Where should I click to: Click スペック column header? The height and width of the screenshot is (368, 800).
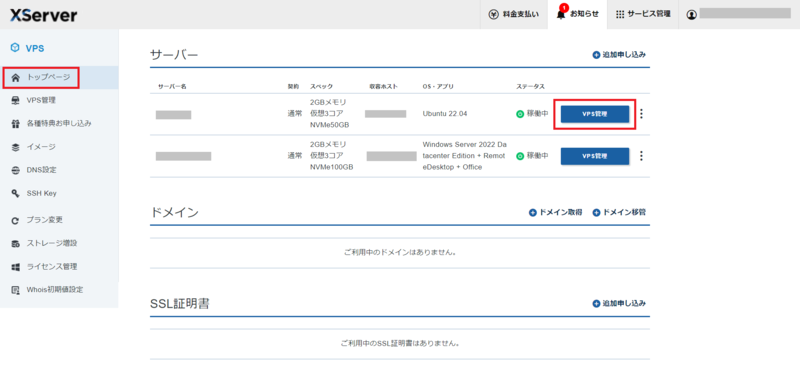(321, 86)
